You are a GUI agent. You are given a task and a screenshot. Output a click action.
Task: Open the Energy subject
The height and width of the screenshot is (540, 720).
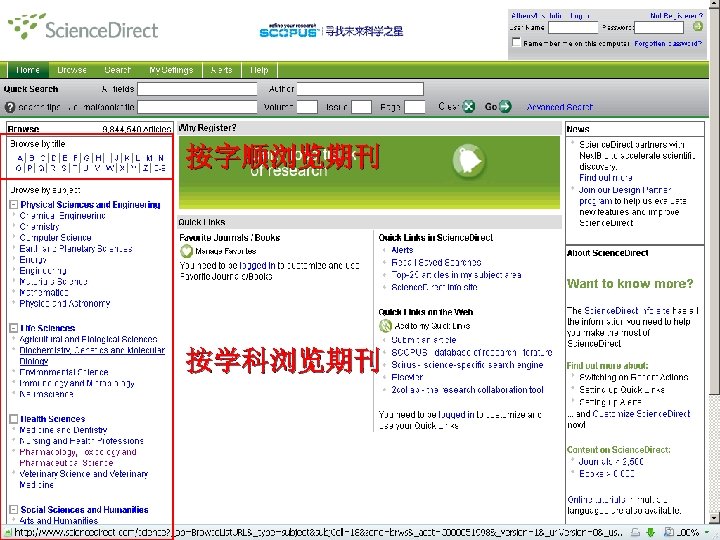coord(33,260)
